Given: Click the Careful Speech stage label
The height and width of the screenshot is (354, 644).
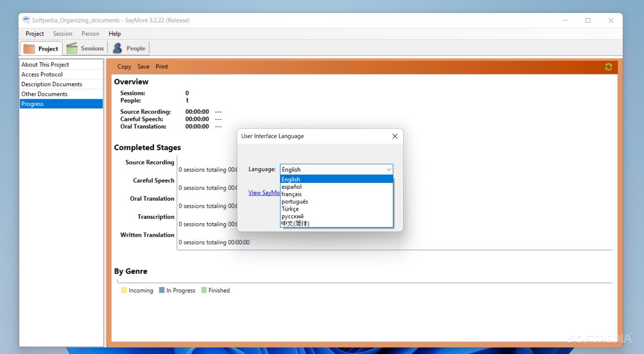Looking at the screenshot, I should point(154,180).
